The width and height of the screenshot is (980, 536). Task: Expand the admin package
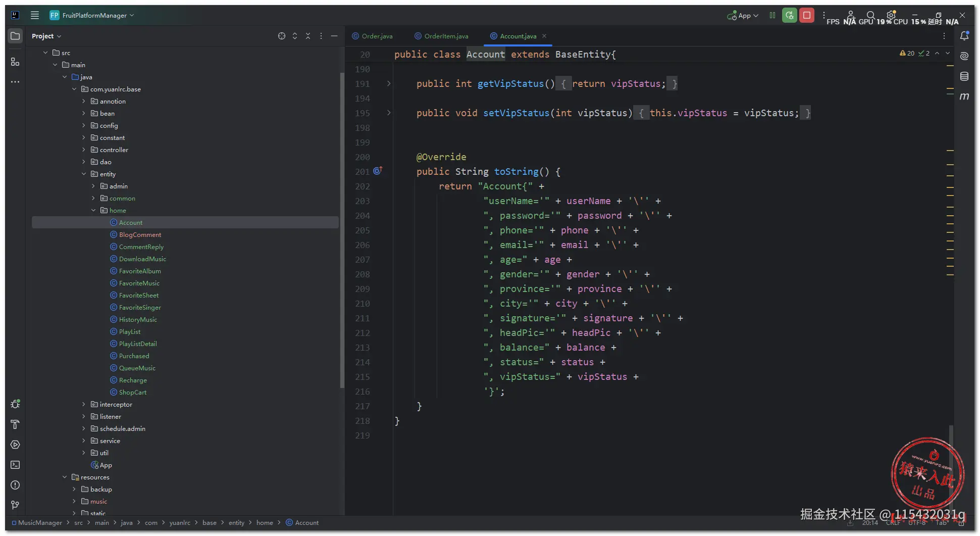(x=93, y=186)
